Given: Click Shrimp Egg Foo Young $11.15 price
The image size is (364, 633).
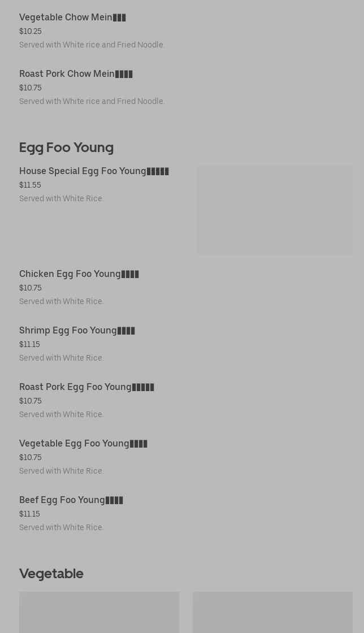Looking at the screenshot, I should [29, 344].
